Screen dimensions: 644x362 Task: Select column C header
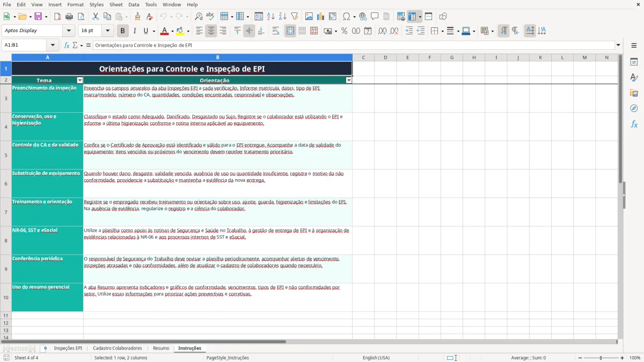pyautogui.click(x=363, y=57)
